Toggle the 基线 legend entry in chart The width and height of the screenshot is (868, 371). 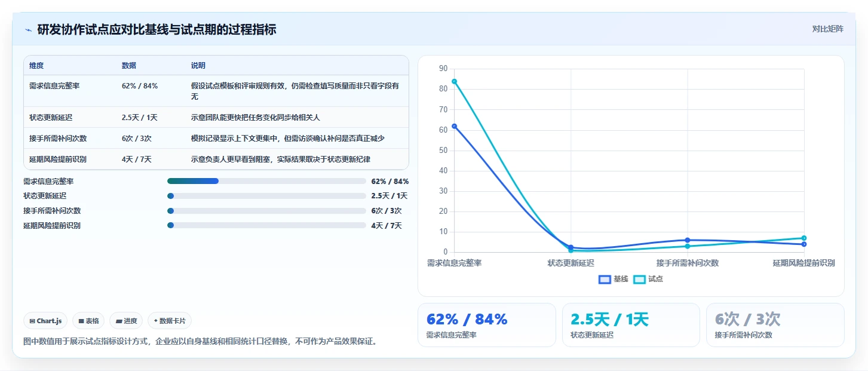614,279
